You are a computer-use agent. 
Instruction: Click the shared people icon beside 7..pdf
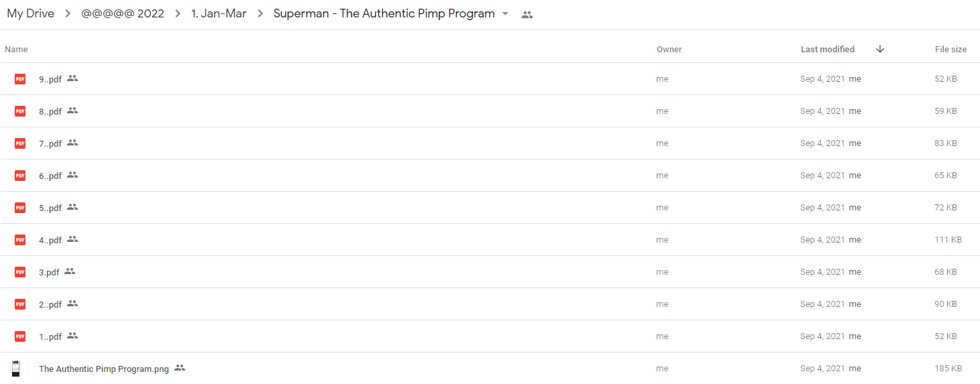click(72, 143)
